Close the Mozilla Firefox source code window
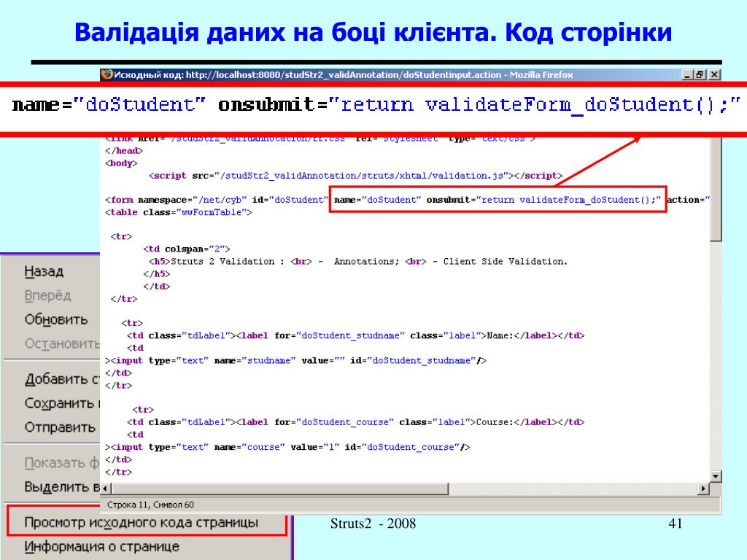Viewport: 747px width, 560px height. click(x=714, y=74)
